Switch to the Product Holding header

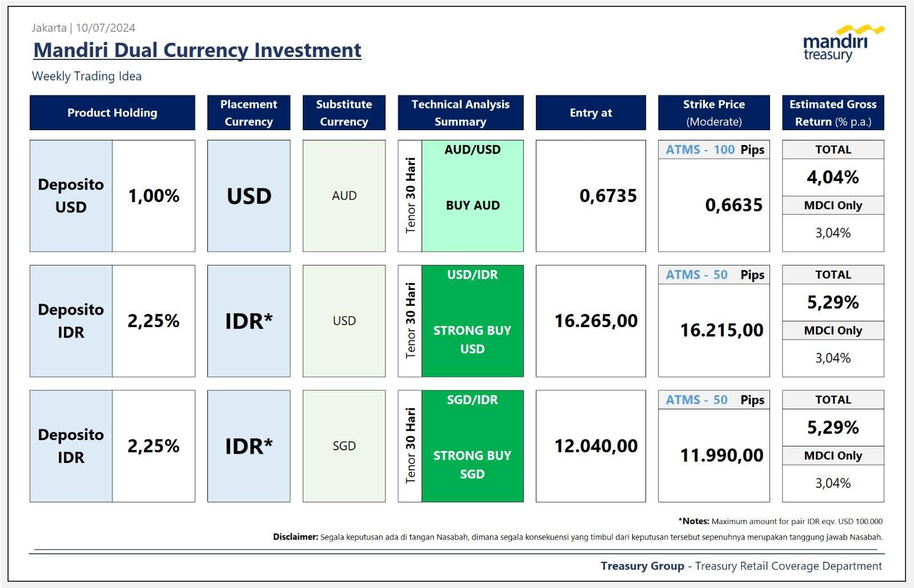click(x=112, y=112)
